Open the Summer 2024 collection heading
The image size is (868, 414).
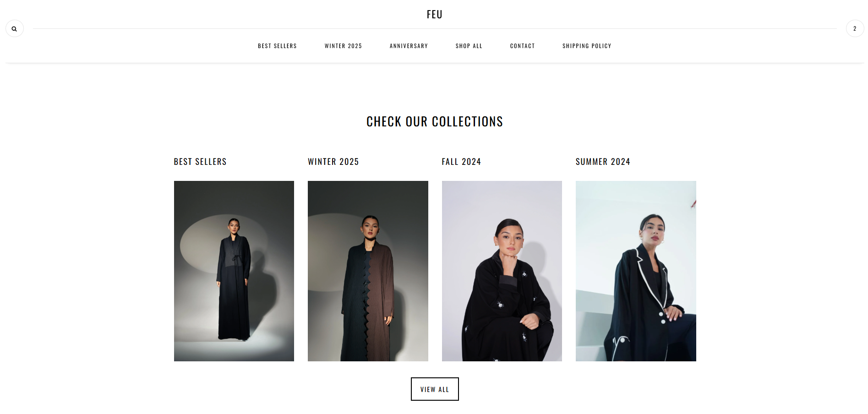coord(603,162)
